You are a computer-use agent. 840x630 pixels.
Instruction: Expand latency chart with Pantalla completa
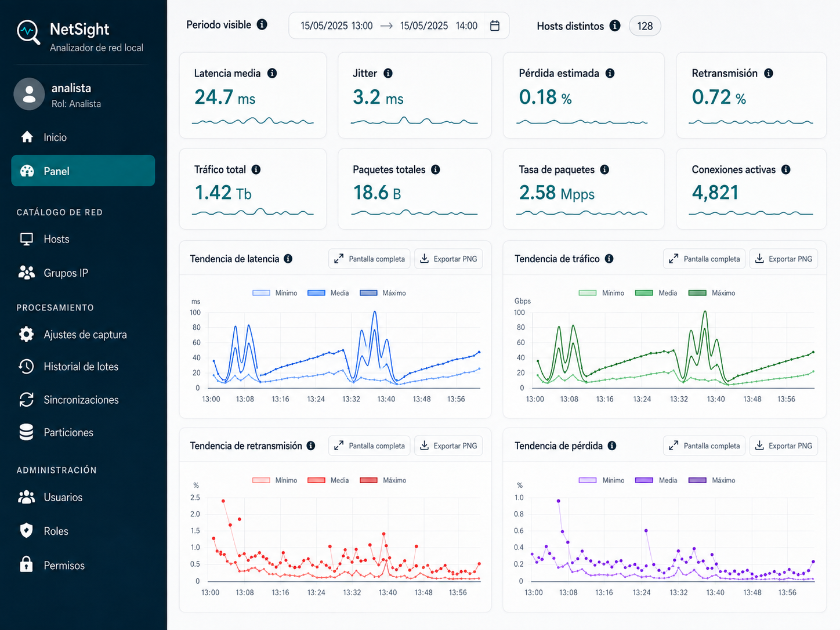pyautogui.click(x=370, y=259)
